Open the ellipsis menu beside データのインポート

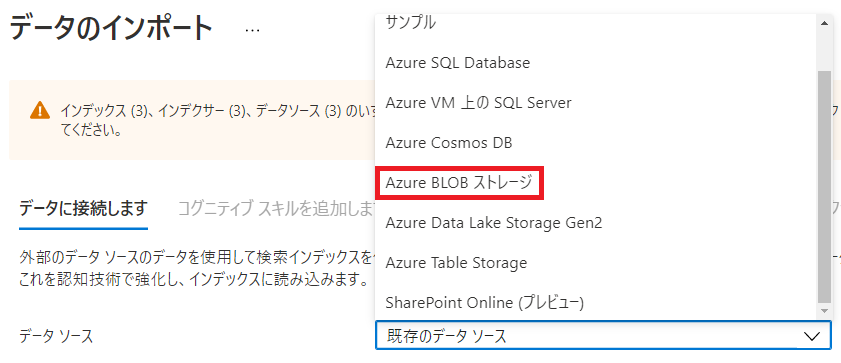tap(252, 30)
